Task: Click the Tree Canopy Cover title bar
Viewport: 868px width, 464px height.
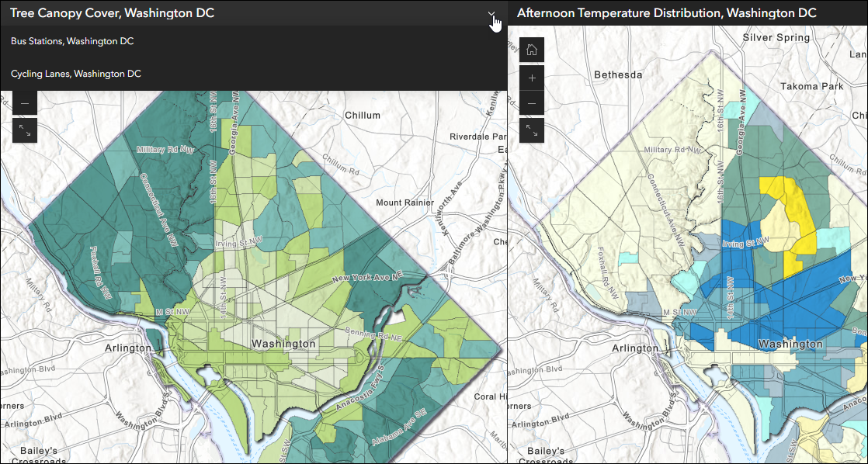Action: [x=254, y=13]
